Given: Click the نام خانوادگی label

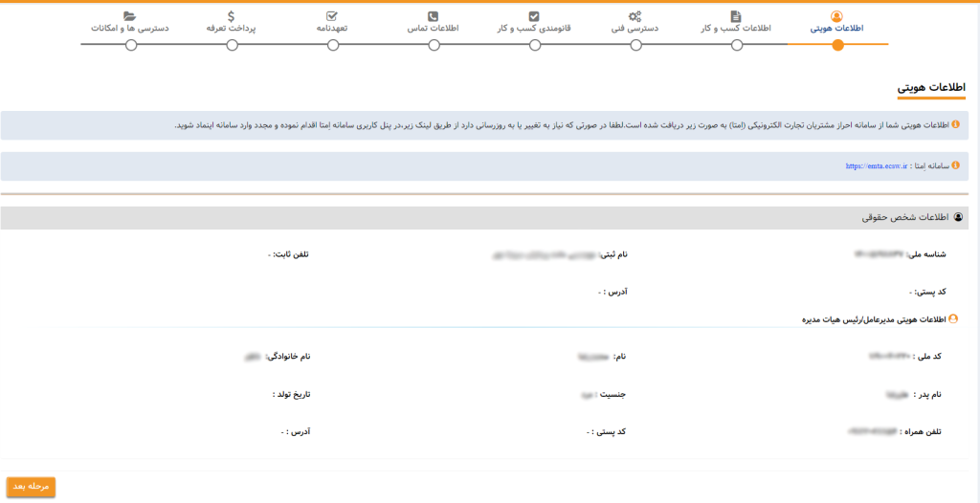Looking at the screenshot, I should 288,356.
